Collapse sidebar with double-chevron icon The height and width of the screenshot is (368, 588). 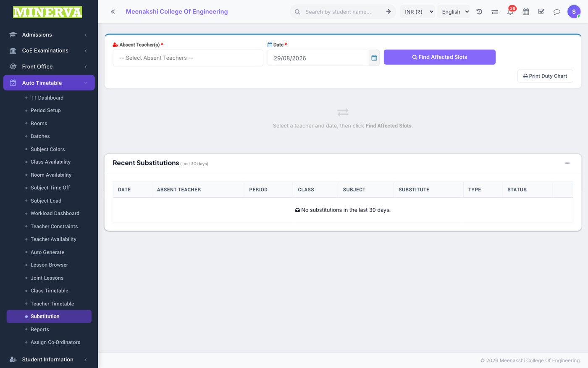(113, 12)
